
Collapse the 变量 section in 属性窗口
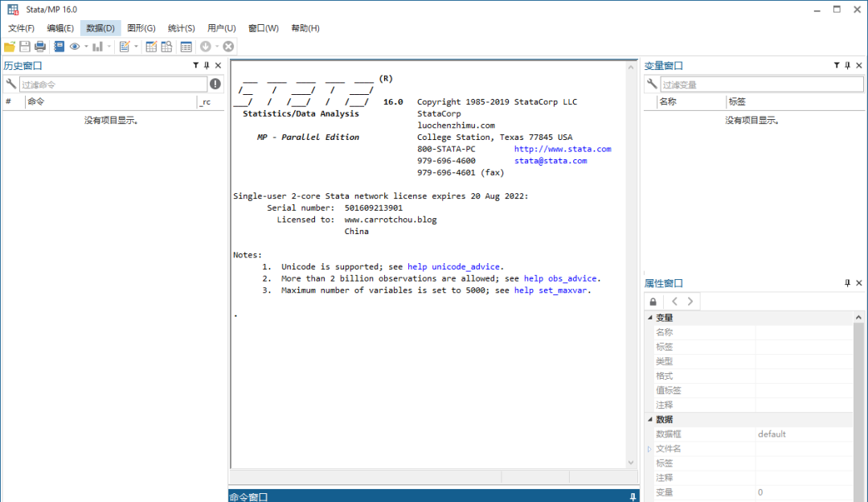pos(650,318)
